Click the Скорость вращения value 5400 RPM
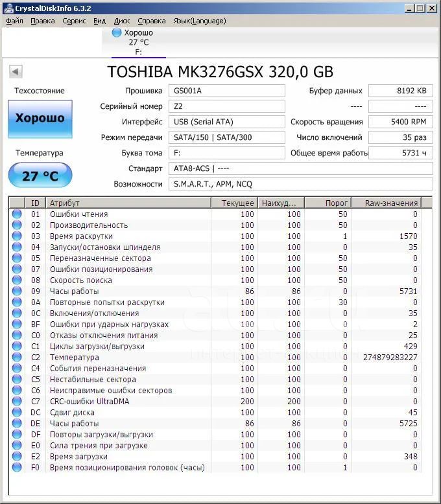441x504 pixels. [x=400, y=122]
